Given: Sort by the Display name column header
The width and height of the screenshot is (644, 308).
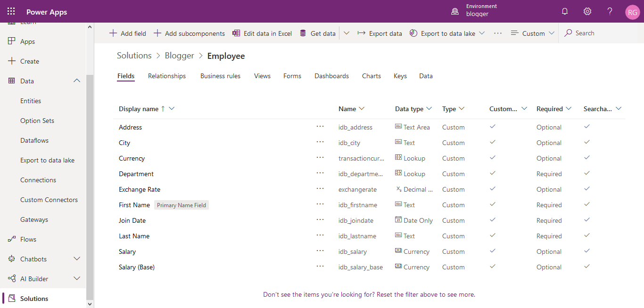Looking at the screenshot, I should [139, 109].
